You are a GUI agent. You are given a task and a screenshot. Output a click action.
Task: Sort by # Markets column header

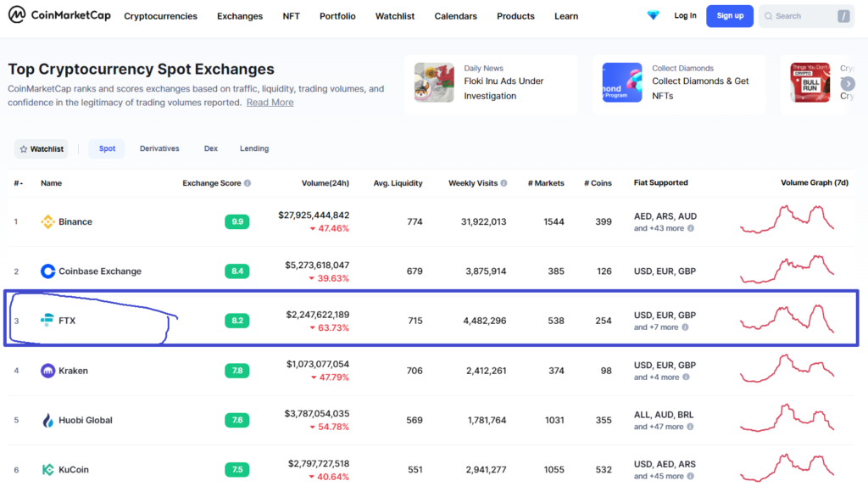(x=546, y=183)
